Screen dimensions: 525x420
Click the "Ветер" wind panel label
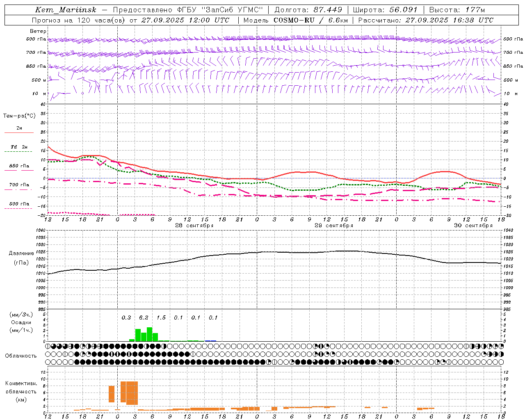[38, 31]
